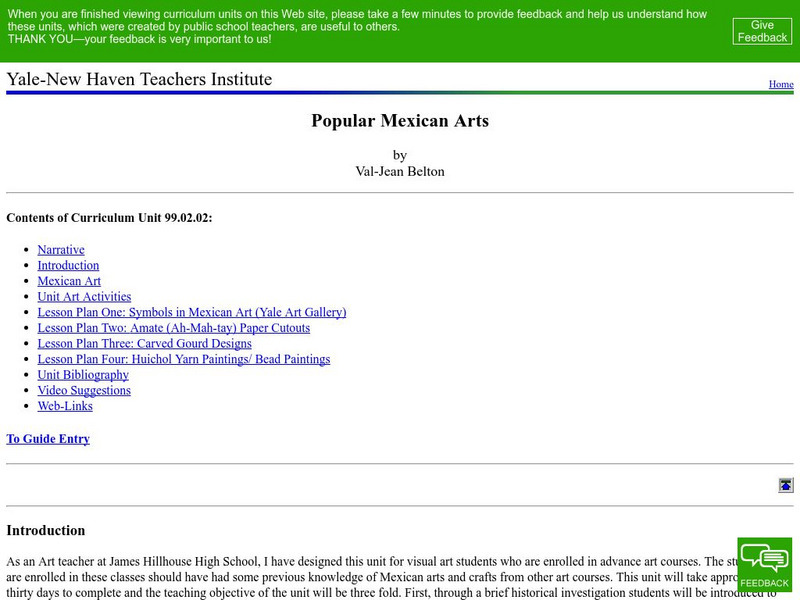This screenshot has width=800, height=600.
Task: View the Mexican Art section
Action: coord(68,281)
